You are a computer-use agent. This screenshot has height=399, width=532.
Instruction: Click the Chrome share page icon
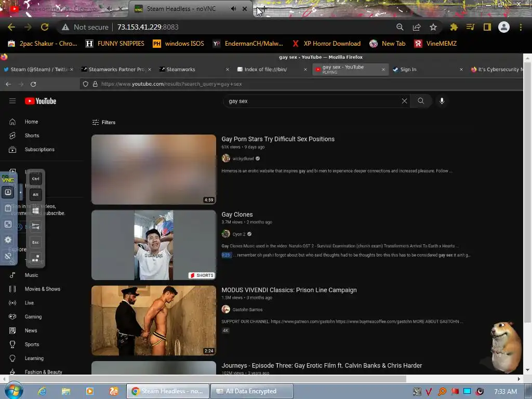tap(417, 27)
